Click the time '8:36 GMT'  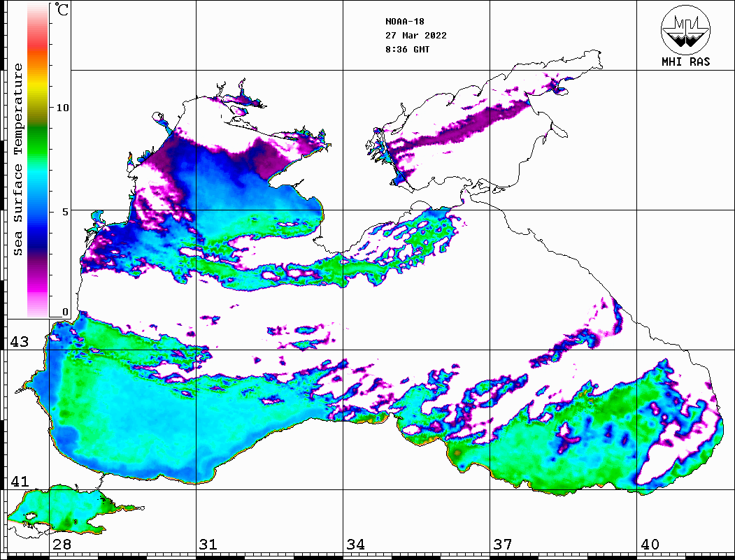tap(407, 49)
